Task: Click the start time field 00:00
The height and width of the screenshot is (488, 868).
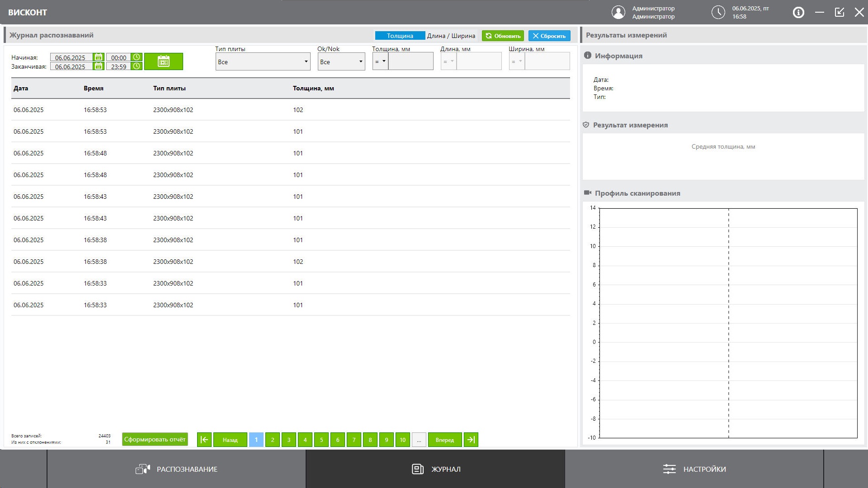Action: click(118, 57)
